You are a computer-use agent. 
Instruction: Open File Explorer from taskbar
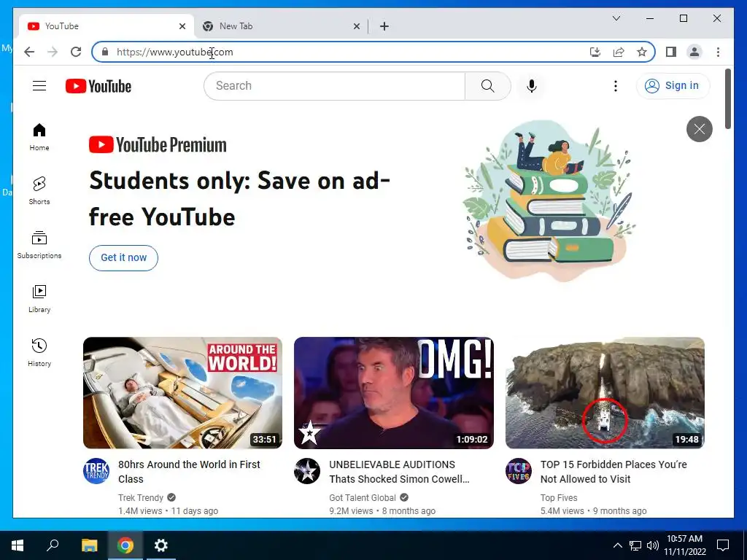click(x=89, y=545)
